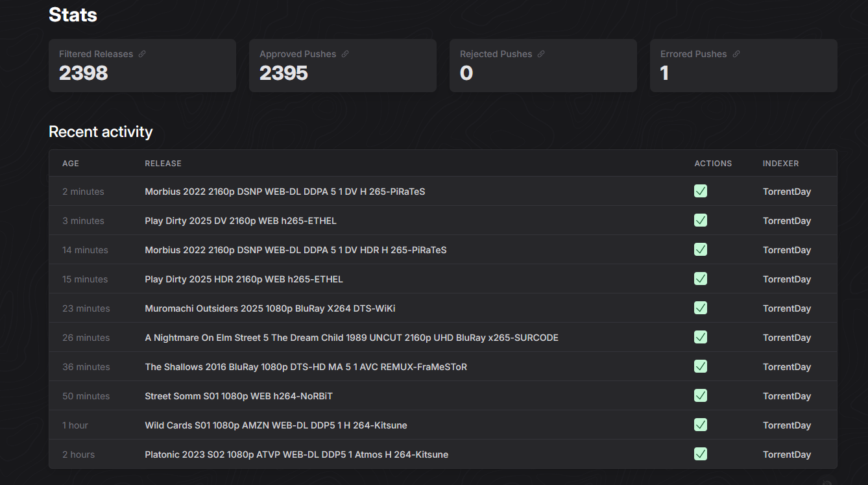
Task: Click the 2395 approved pushes count
Action: point(284,73)
